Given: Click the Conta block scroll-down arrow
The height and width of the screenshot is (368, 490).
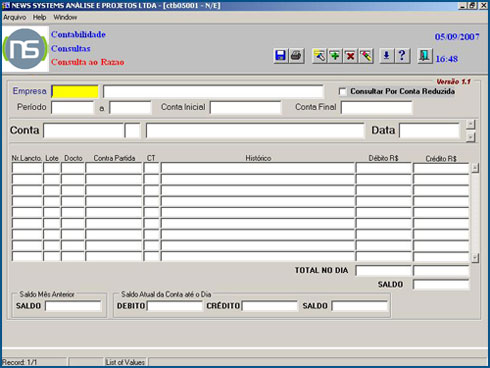Looking at the screenshot, I should (x=470, y=137).
